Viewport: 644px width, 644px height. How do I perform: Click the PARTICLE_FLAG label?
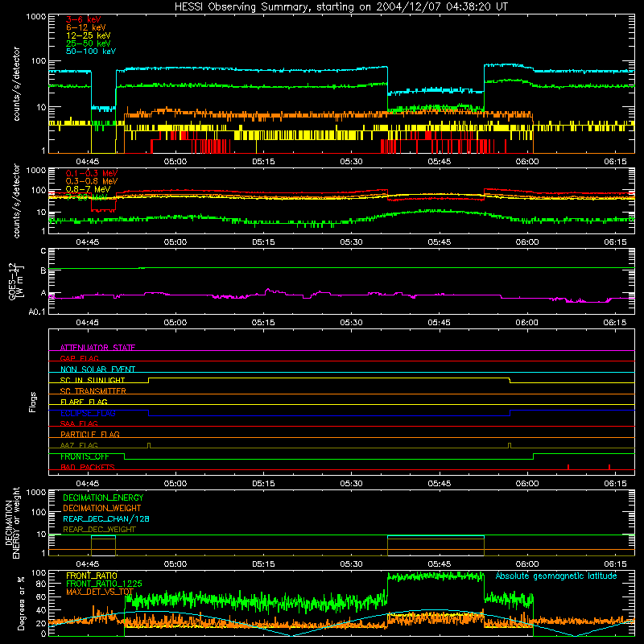click(90, 434)
